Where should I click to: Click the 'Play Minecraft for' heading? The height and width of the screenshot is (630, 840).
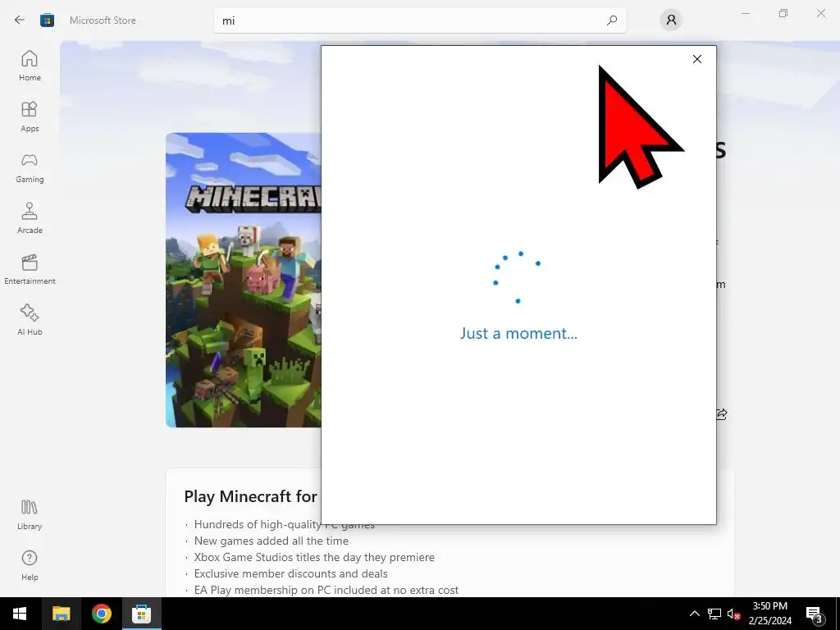[x=251, y=496]
